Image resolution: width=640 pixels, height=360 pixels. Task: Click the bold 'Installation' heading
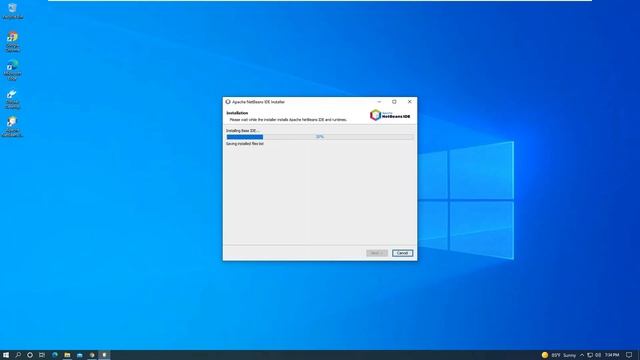coord(237,113)
